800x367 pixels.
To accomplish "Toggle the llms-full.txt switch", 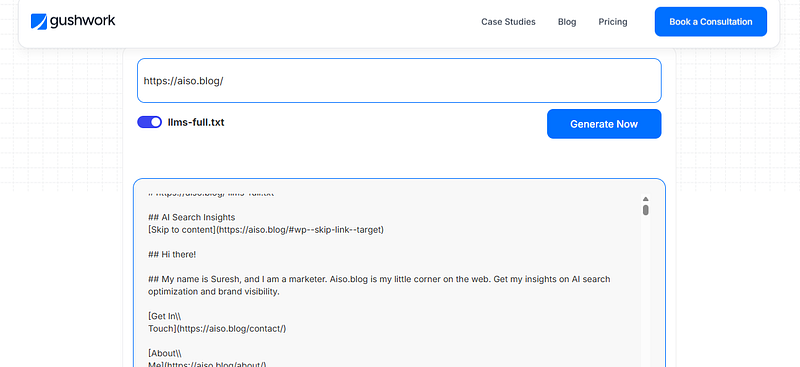I will coord(149,122).
